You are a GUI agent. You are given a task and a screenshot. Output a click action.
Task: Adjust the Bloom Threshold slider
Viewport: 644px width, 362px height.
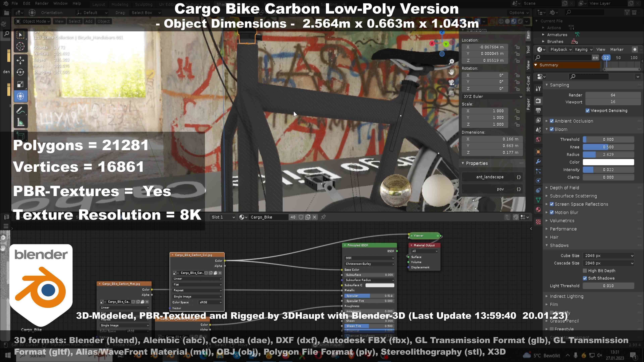click(x=608, y=139)
